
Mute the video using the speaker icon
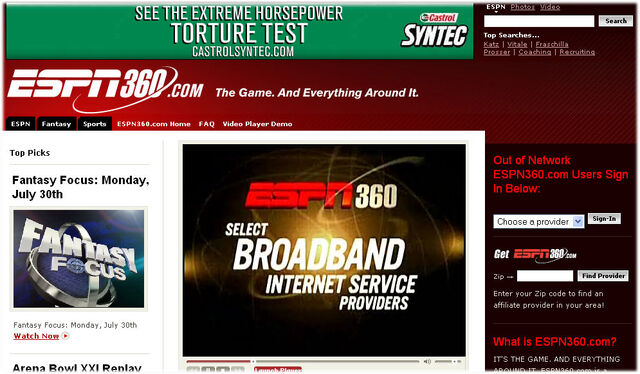coord(427,361)
